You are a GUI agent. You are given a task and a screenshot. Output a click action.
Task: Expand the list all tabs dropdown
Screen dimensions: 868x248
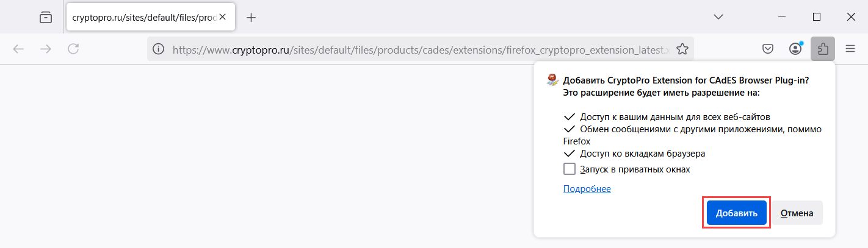pos(718,17)
